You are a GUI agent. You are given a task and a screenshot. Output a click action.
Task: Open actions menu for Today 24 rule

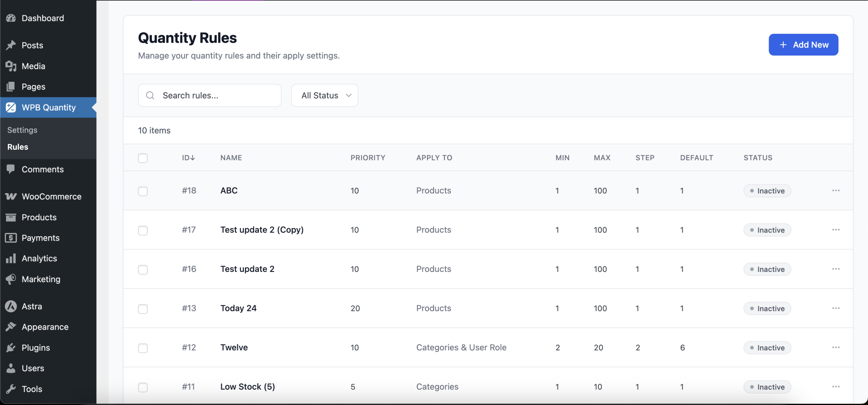click(836, 308)
